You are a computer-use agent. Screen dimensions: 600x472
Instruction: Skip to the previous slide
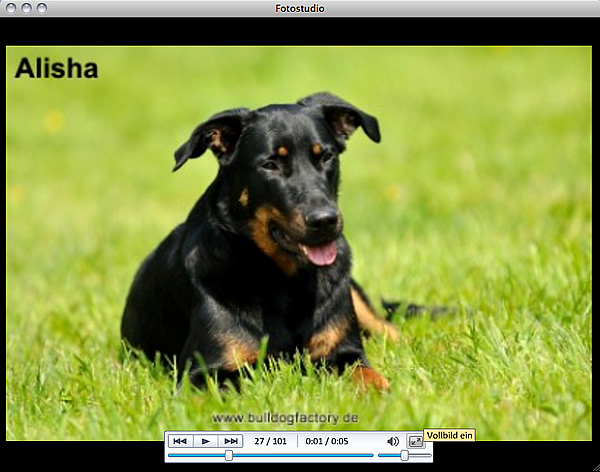[x=180, y=441]
